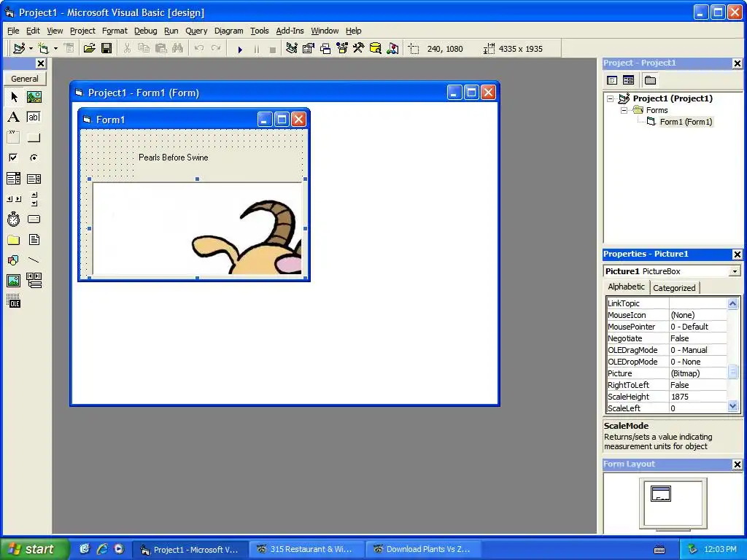
Task: Click the Add Form toolbar icon
Action: [43, 49]
